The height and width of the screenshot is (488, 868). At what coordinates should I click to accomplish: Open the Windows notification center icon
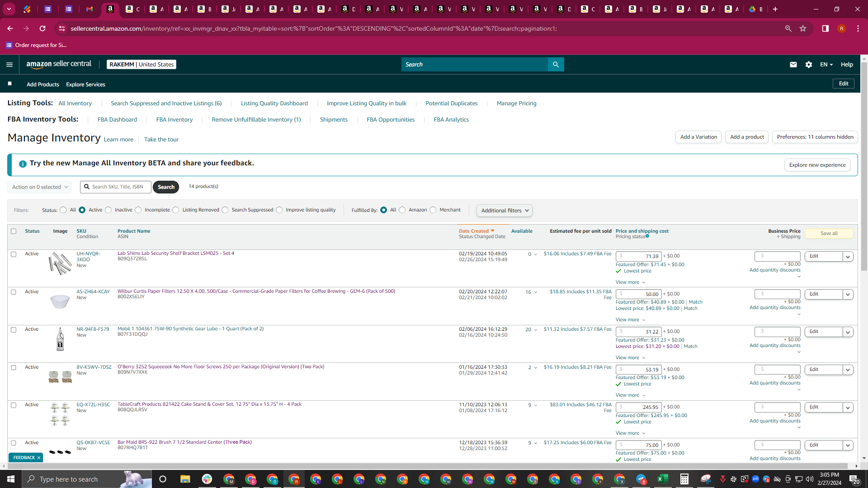click(x=854, y=479)
